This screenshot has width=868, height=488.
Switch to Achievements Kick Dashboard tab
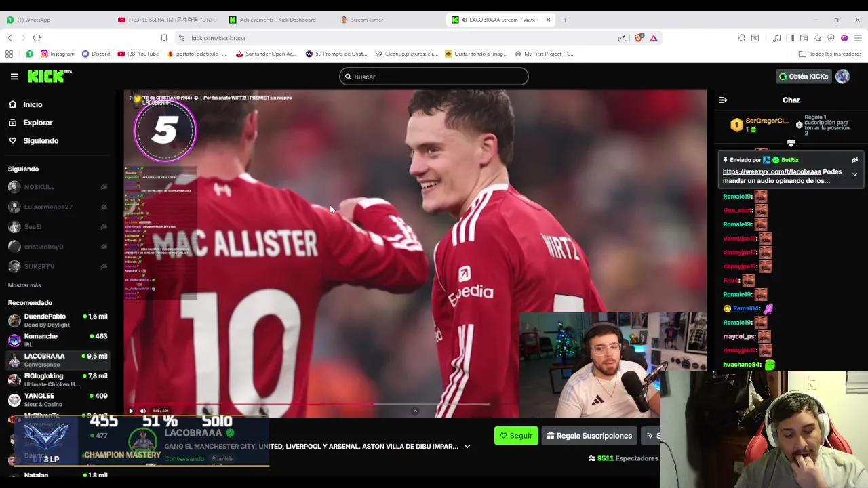(x=277, y=20)
